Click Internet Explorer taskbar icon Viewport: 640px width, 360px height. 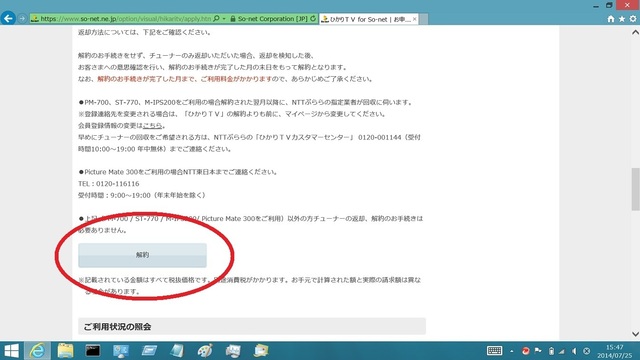(38, 351)
